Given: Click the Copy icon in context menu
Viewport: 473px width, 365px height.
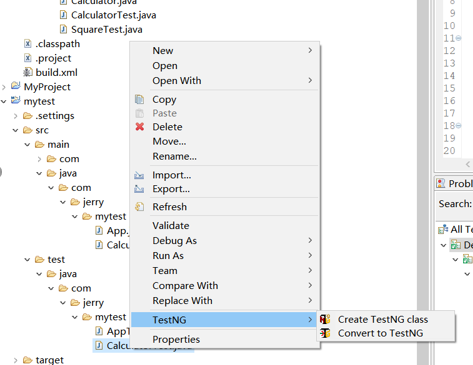Looking at the screenshot, I should click(x=139, y=99).
